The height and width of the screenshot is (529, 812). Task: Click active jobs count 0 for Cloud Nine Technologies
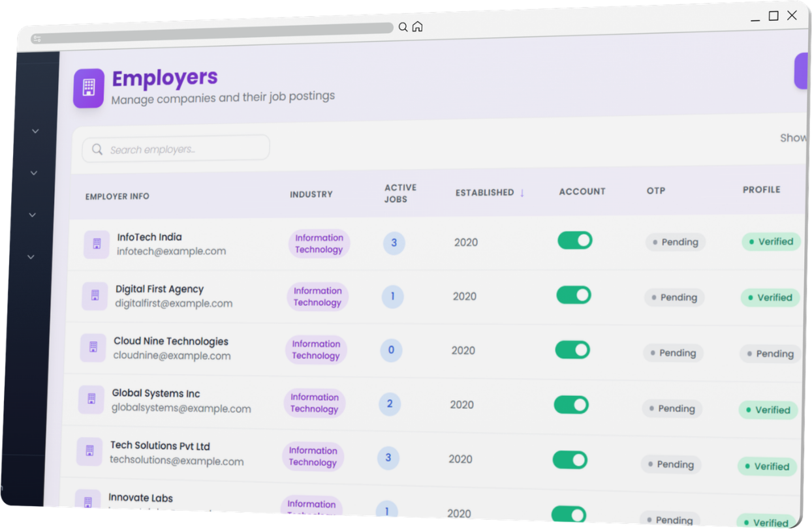click(392, 350)
